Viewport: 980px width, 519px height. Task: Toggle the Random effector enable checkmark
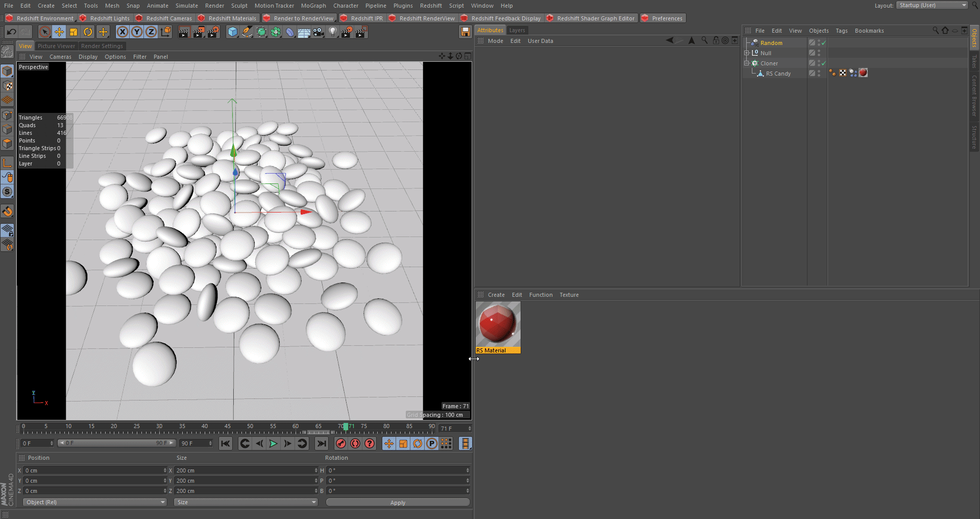[x=823, y=43]
